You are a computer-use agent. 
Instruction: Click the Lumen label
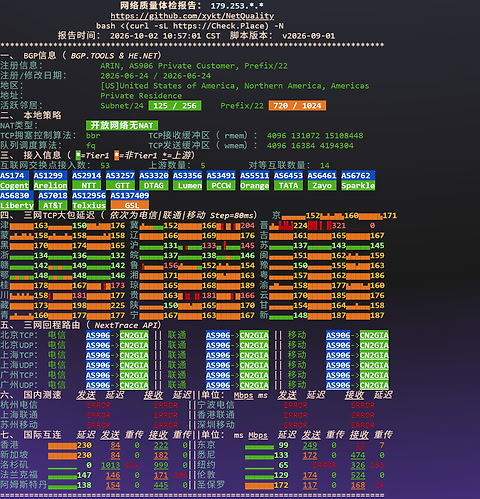pyautogui.click(x=188, y=185)
